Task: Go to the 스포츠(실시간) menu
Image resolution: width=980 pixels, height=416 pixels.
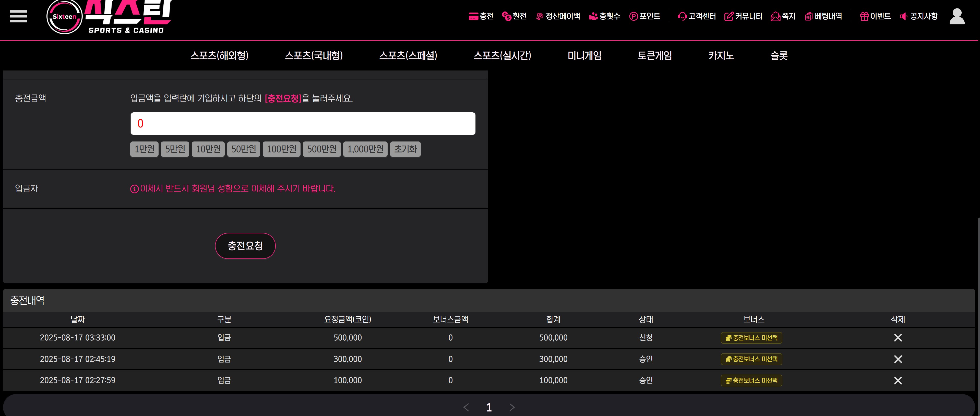Action: pos(502,56)
